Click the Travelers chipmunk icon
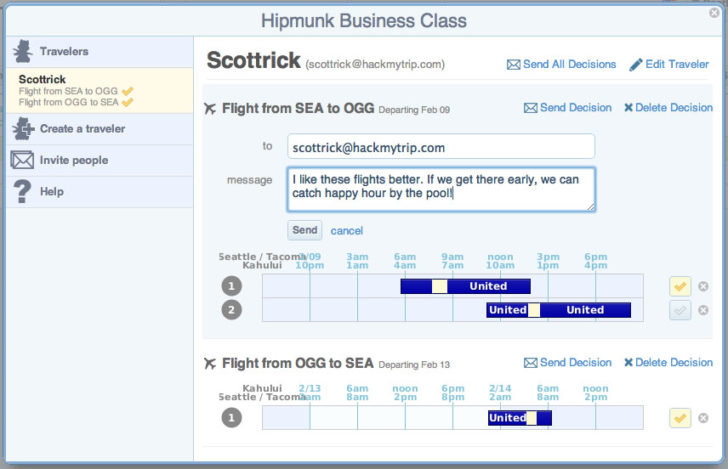728x469 pixels. tap(22, 51)
